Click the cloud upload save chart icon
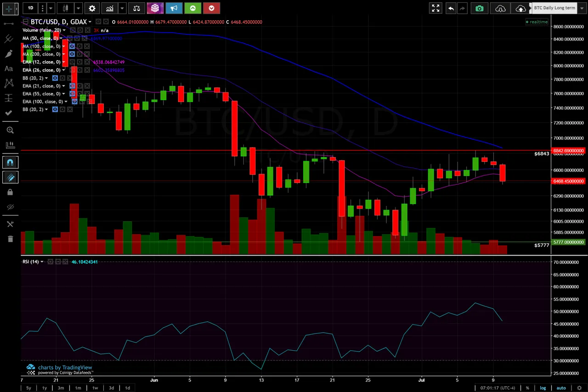 click(x=520, y=8)
